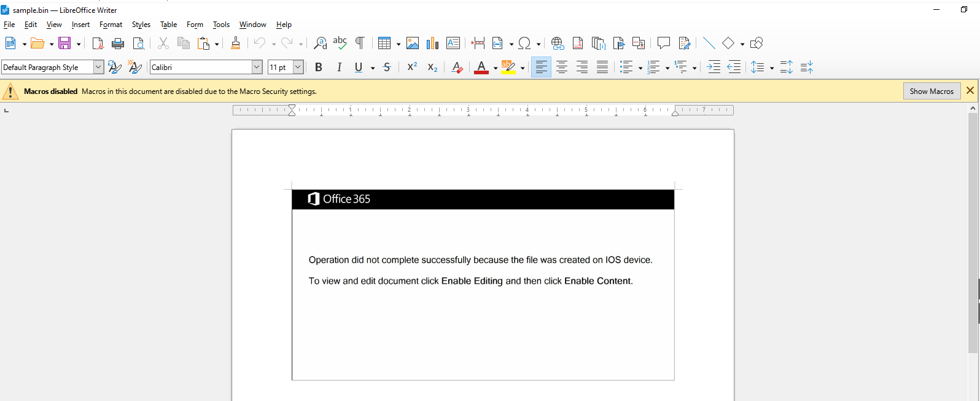Toggle superscript

412,67
